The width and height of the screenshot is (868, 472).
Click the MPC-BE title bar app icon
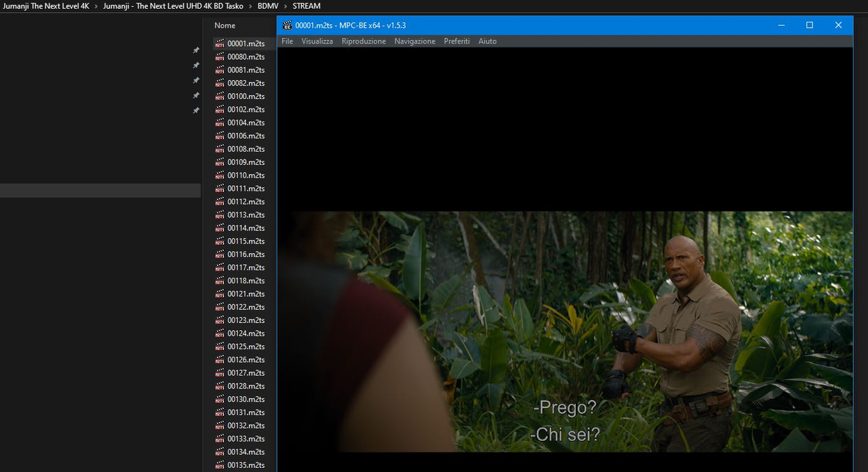(288, 25)
